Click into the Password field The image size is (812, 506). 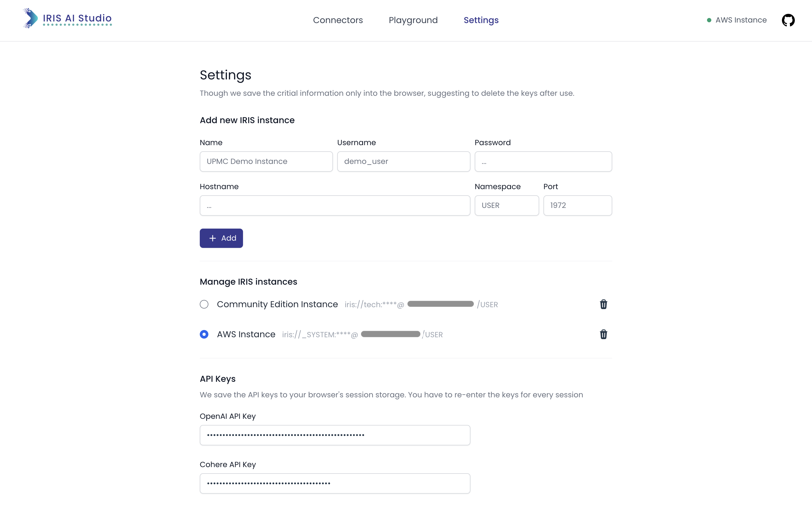[543, 162]
